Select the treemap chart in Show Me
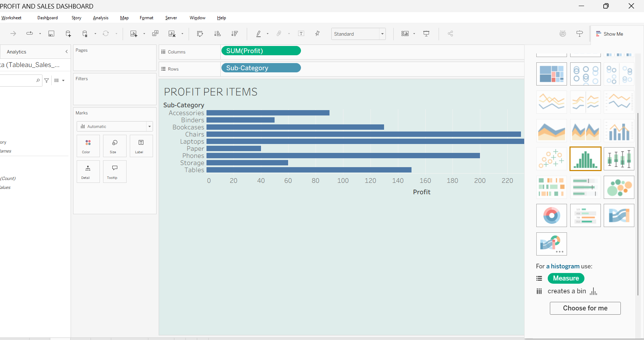 pyautogui.click(x=551, y=74)
